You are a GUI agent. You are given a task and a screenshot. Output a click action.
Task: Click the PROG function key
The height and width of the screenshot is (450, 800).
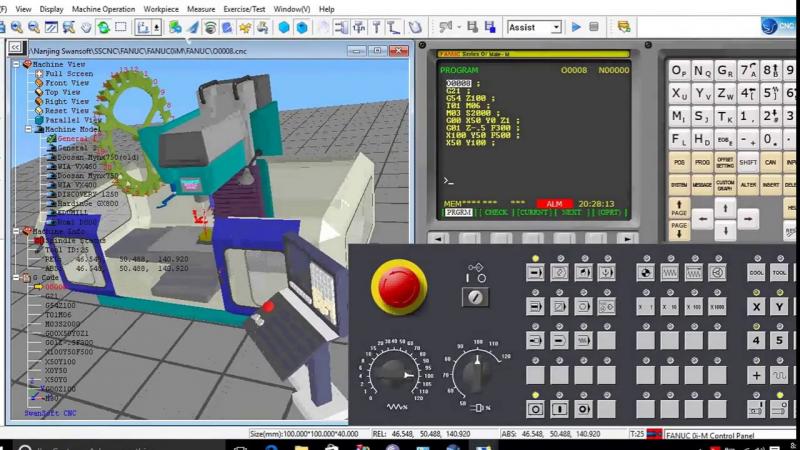702,162
